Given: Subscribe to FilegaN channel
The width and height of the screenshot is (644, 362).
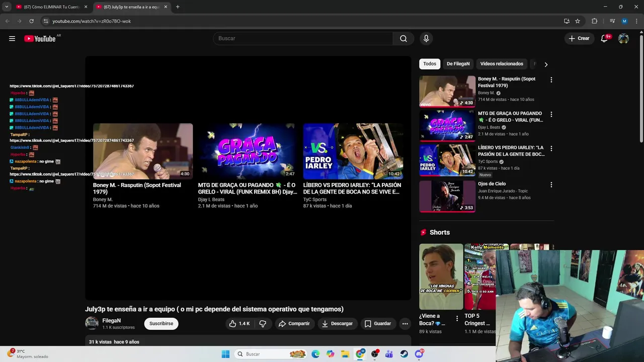Looking at the screenshot, I should [x=161, y=324].
